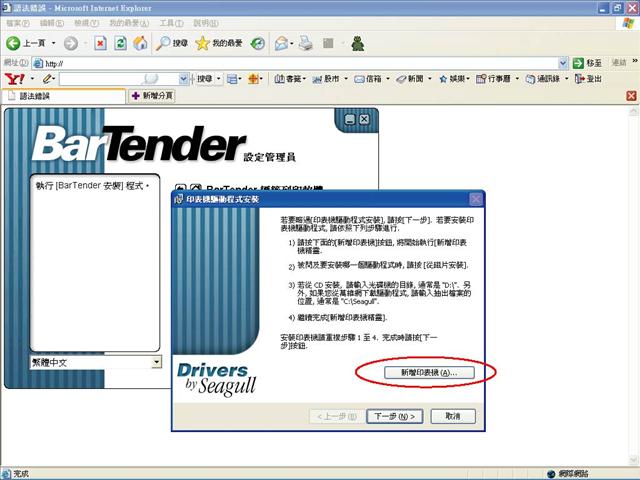Image resolution: width=640 pixels, height=480 pixels.
Task: Click the blue window icon in Yahoo toolbar
Action: 232,79
